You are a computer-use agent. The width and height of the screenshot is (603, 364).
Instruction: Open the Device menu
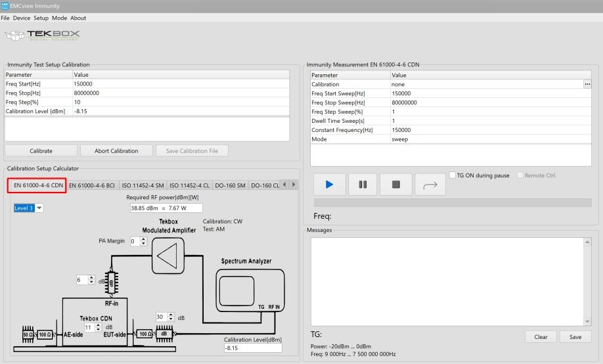pyautogui.click(x=22, y=18)
